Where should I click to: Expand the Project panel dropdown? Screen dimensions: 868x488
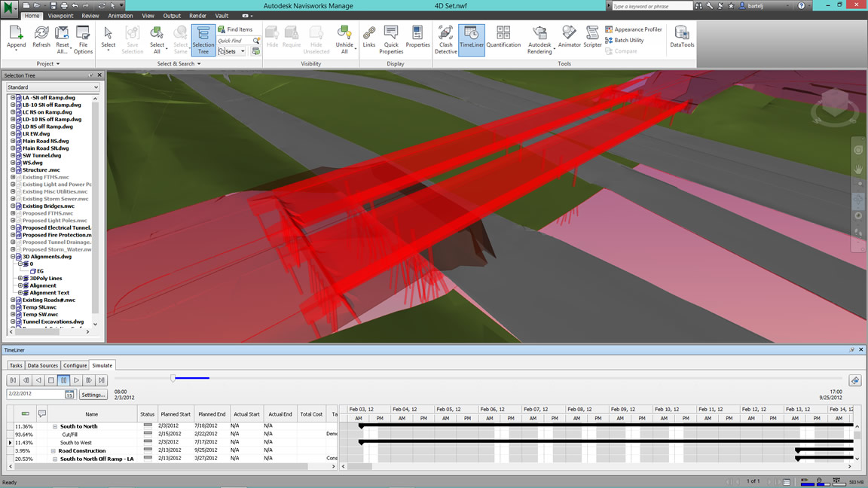[47, 63]
